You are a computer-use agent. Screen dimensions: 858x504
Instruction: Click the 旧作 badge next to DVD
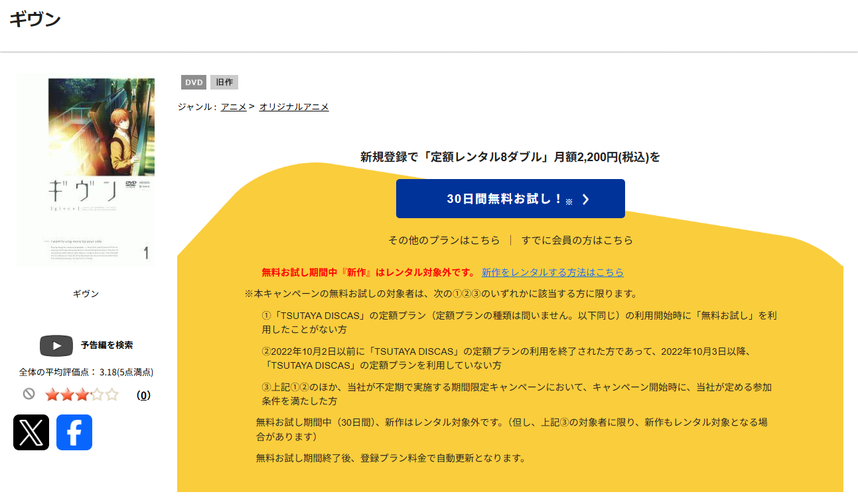(x=225, y=82)
